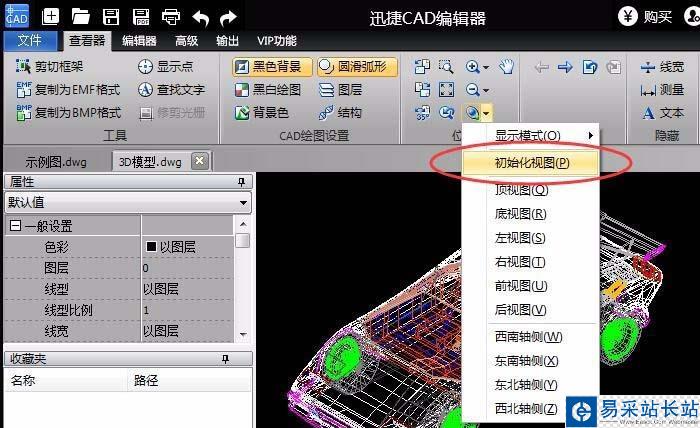Save the drawing with the floppy icon
The width and height of the screenshot is (700, 428).
click(x=111, y=17)
